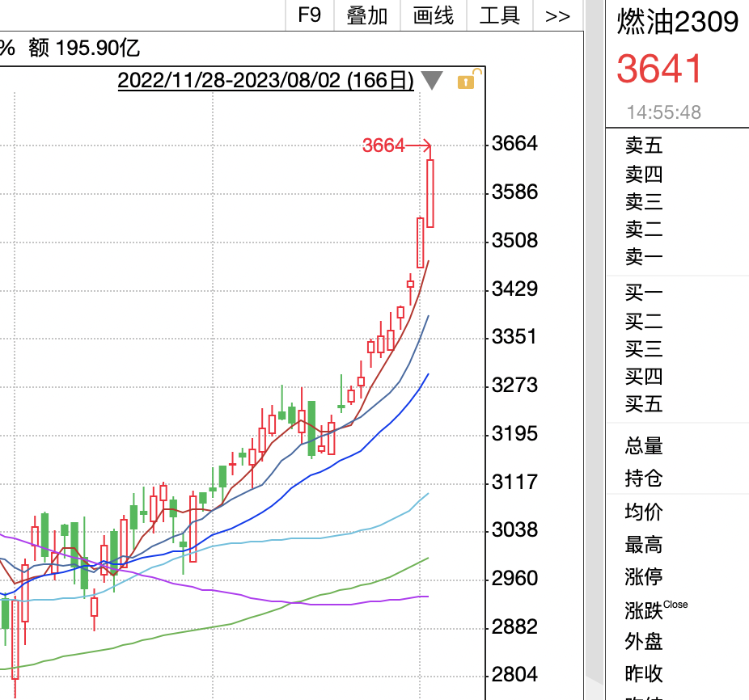Select the 买二 order row
Screen dimensions: 749x700
pos(644,322)
